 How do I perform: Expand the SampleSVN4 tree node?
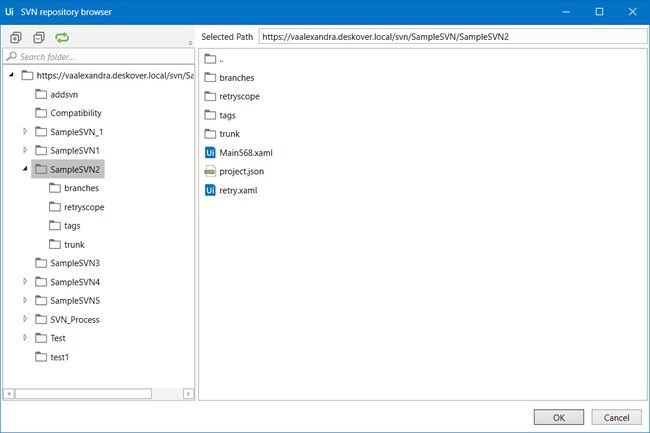tap(25, 281)
